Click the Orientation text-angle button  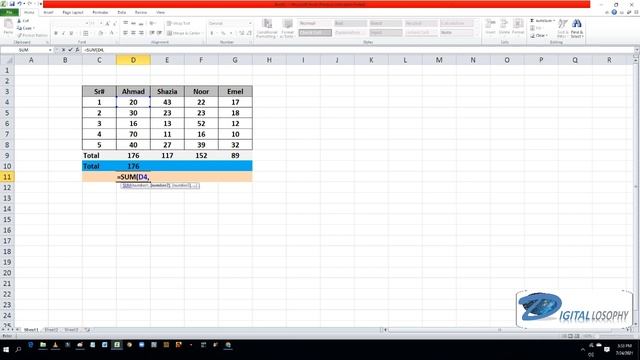coord(153,23)
